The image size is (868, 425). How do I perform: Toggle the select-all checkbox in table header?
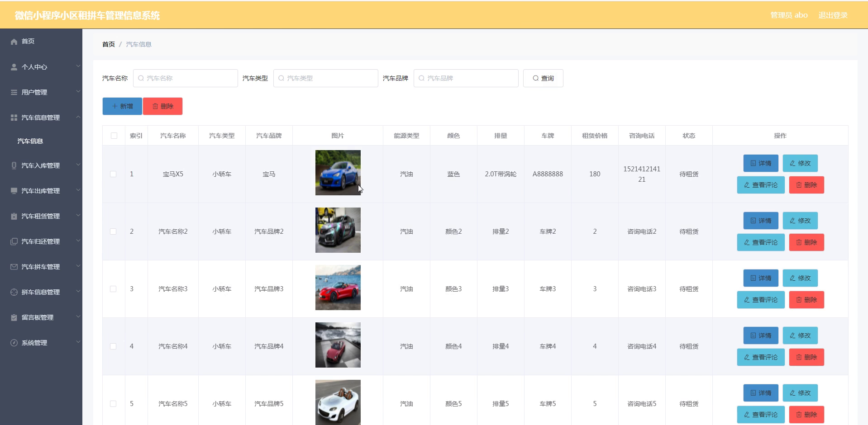114,136
